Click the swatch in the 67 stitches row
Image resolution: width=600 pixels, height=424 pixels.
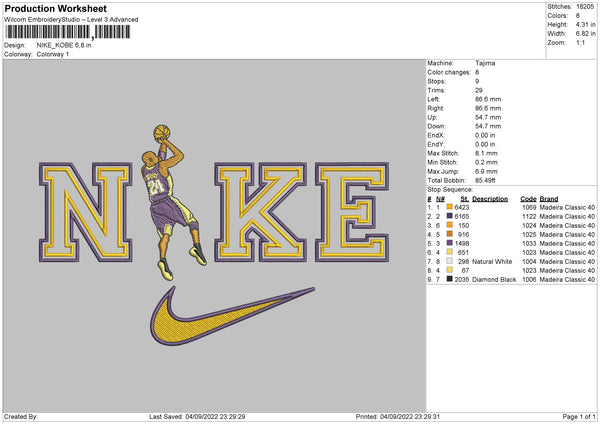pyautogui.click(x=450, y=270)
